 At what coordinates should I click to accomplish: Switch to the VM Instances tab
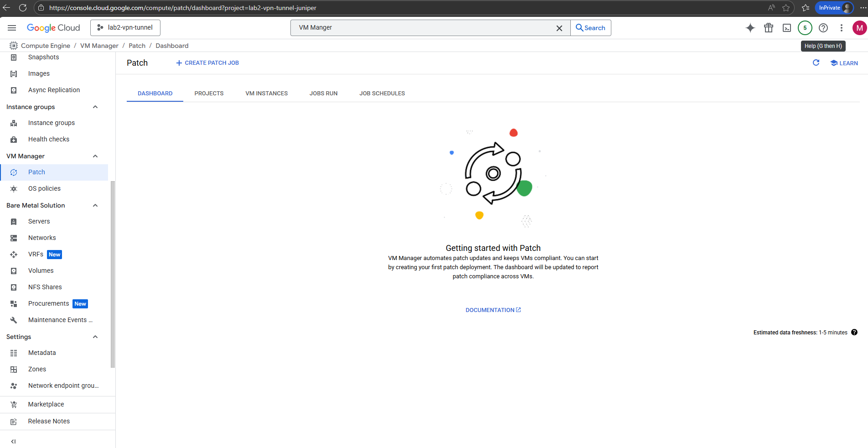pos(267,93)
